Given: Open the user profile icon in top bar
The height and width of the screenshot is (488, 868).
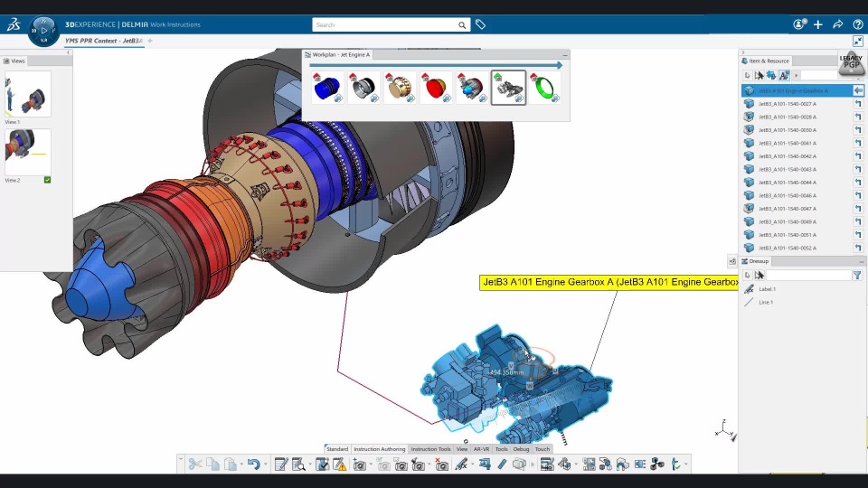Looking at the screenshot, I should pos(799,24).
